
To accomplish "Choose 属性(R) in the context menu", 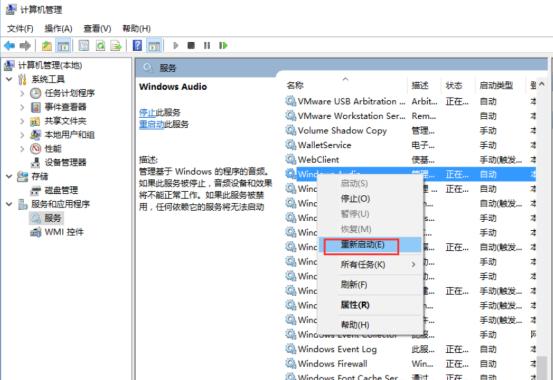I will 370,304.
